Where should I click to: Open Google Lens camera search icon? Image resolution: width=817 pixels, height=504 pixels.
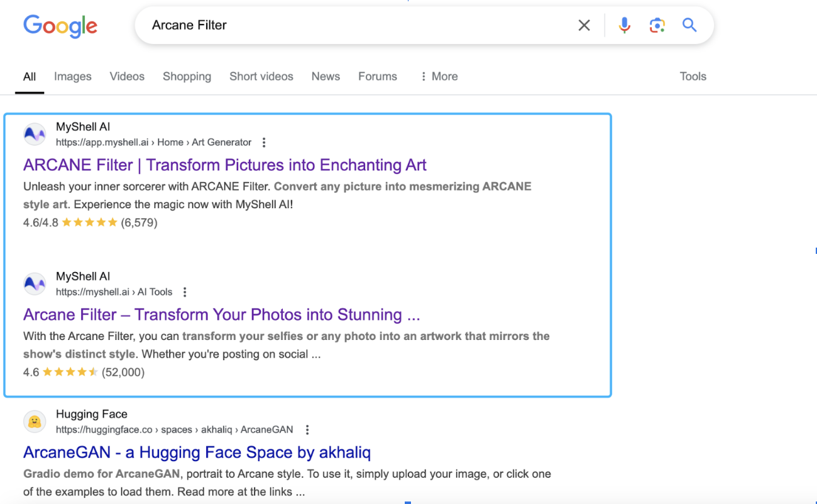coord(657,25)
